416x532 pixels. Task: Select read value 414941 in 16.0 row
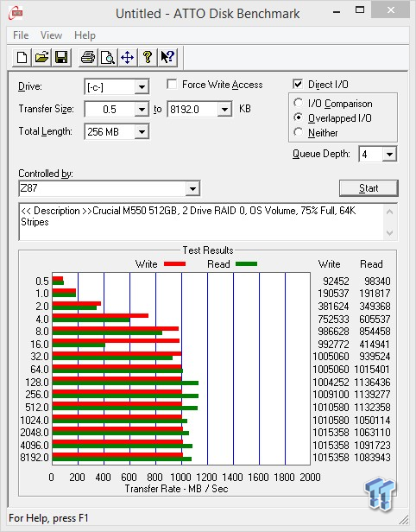375,344
